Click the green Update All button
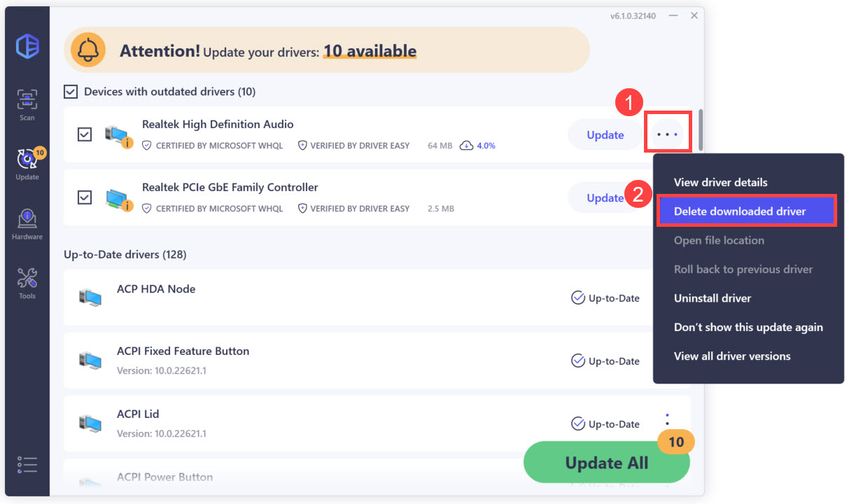 (x=607, y=463)
